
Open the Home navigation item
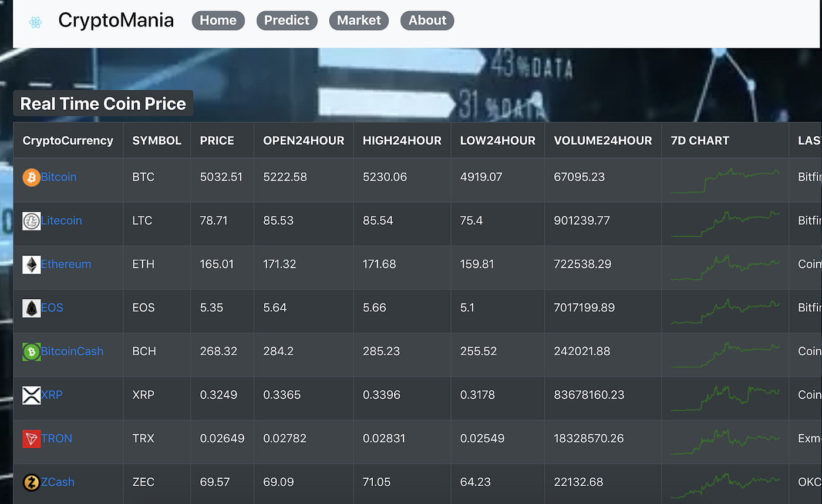click(218, 20)
